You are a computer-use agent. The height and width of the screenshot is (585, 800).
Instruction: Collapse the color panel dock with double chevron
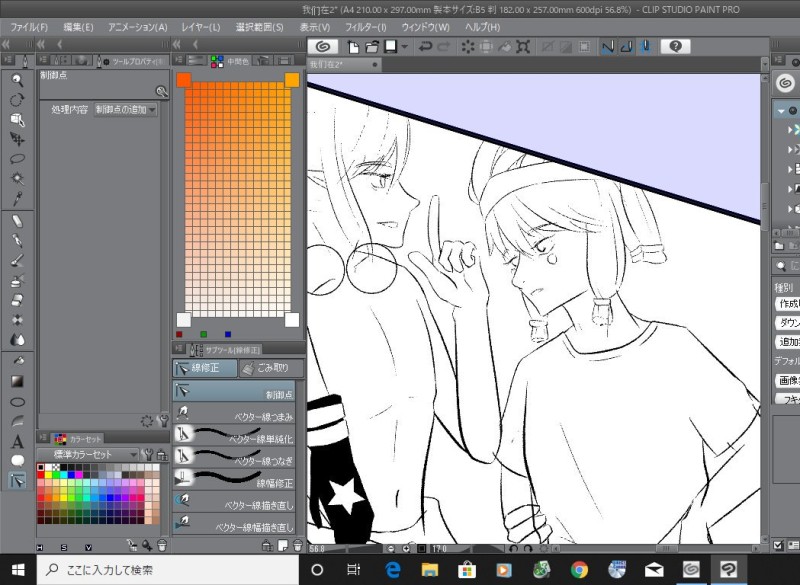177,44
